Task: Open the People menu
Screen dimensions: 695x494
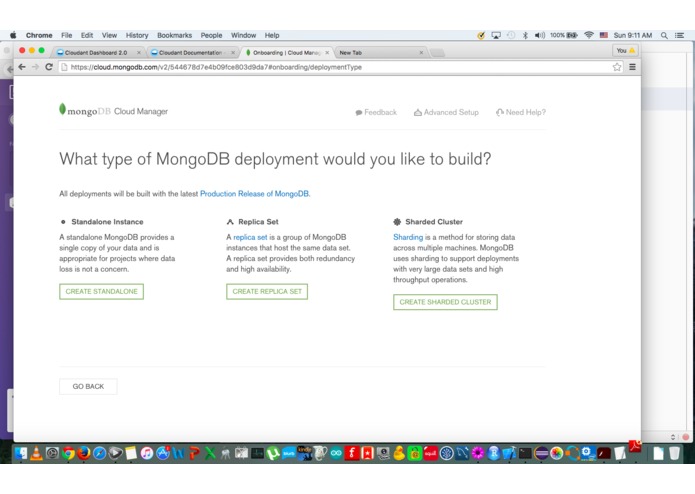Action: click(211, 35)
